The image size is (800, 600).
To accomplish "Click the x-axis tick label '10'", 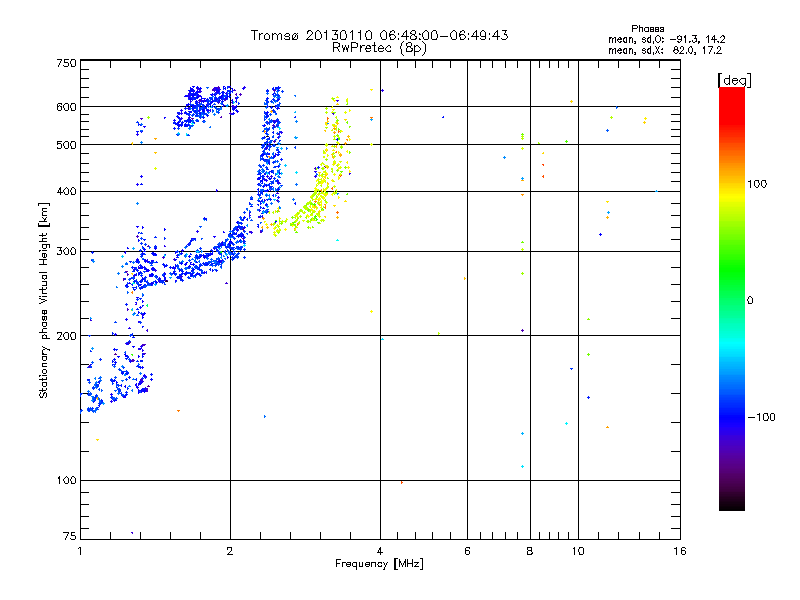I will pyautogui.click(x=578, y=551).
